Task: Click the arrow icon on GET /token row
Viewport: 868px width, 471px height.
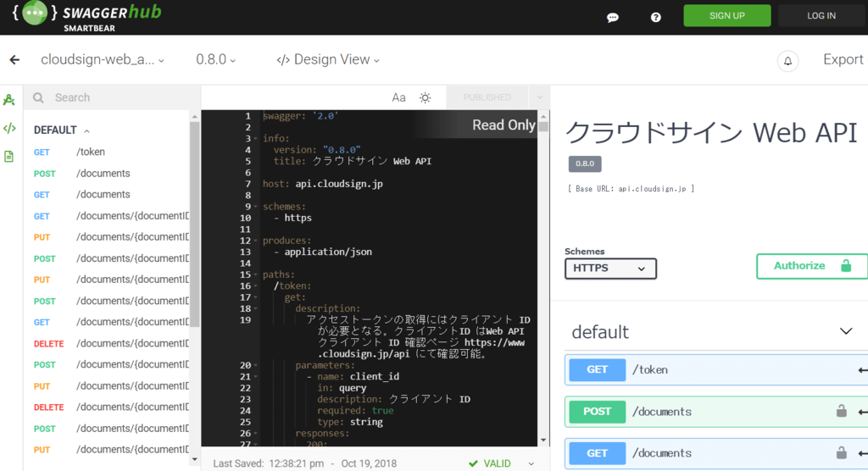Action: (x=862, y=370)
